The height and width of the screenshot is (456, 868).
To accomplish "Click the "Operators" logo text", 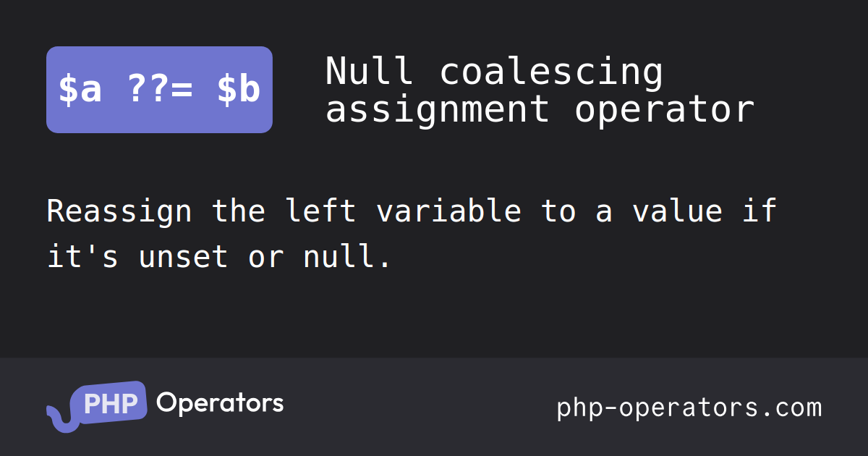I will coord(220,403).
